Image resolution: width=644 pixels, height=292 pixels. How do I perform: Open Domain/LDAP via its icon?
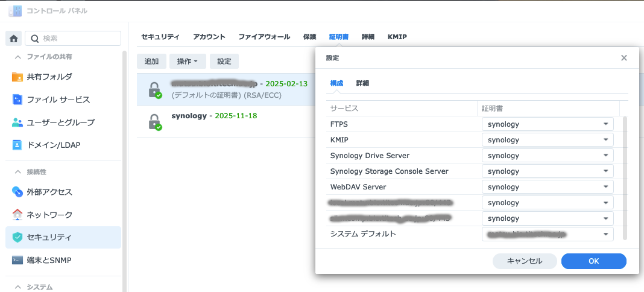click(x=17, y=145)
